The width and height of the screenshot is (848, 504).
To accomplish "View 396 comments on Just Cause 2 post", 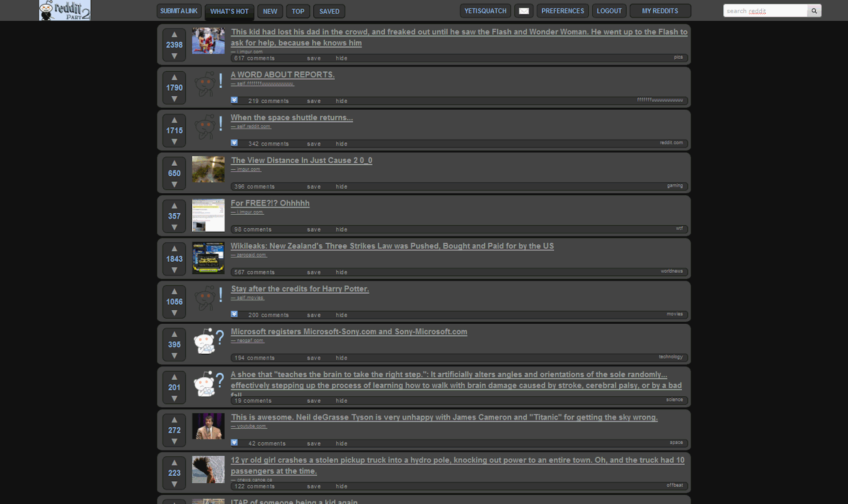I will point(255,187).
